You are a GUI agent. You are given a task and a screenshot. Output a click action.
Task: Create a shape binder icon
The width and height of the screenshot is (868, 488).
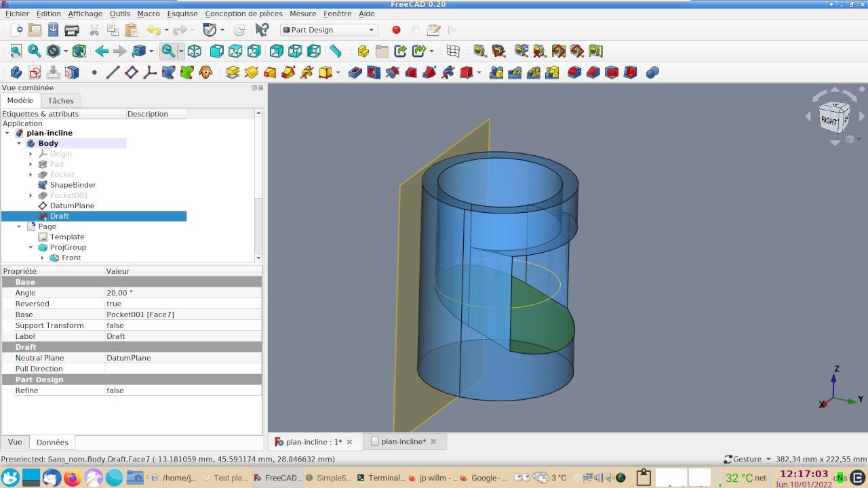(x=168, y=72)
